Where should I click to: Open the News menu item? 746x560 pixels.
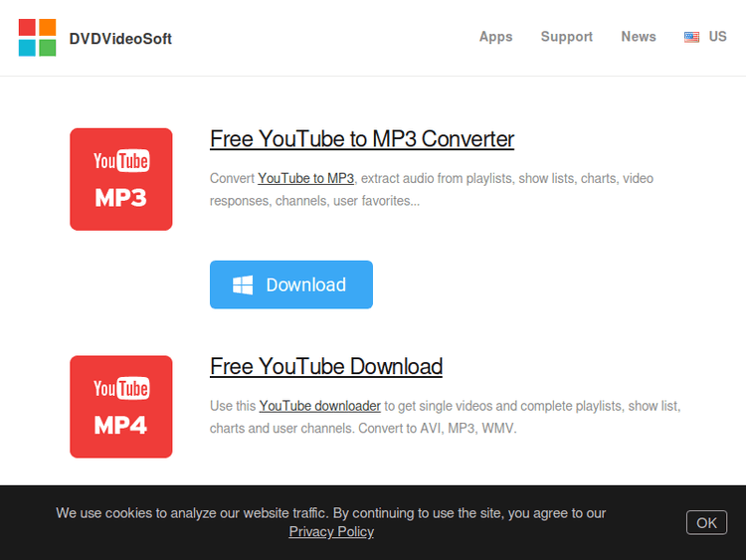pos(639,37)
